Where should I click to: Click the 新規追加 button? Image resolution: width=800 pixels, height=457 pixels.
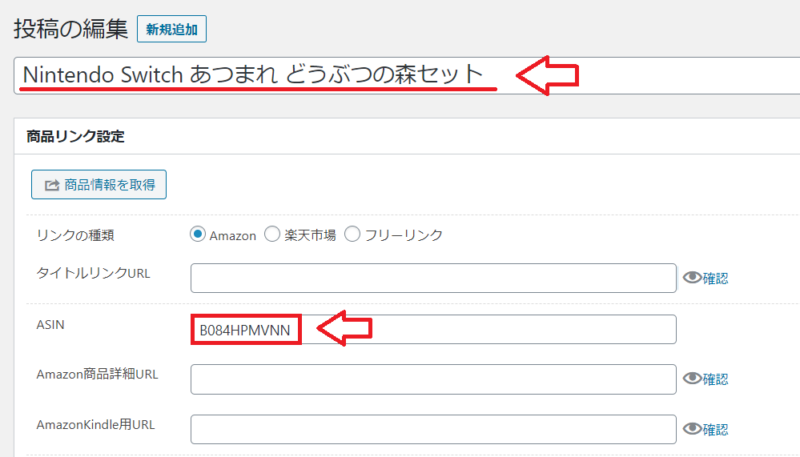pos(171,29)
